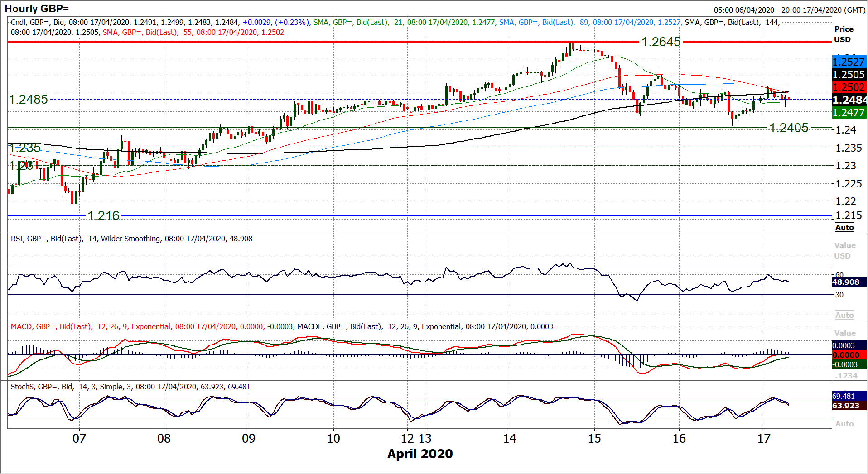Viewport: 868px width, 474px height.
Task: Click the 17 date on time axis
Action: click(x=764, y=438)
